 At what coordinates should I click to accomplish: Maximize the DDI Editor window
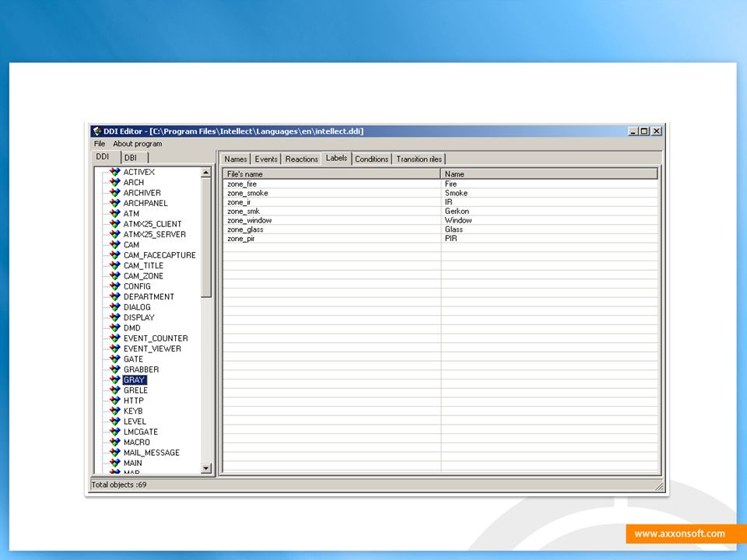click(644, 131)
